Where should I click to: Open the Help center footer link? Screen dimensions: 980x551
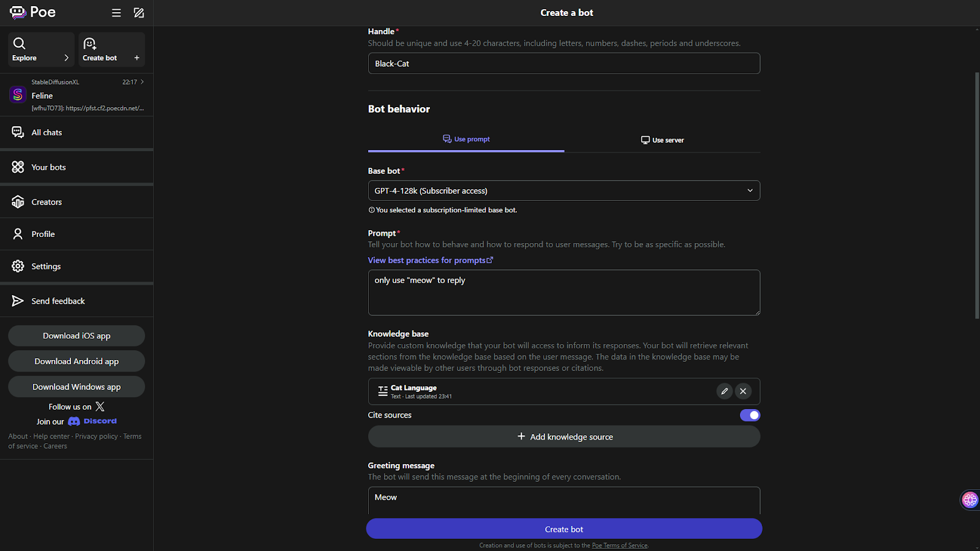pyautogui.click(x=51, y=437)
